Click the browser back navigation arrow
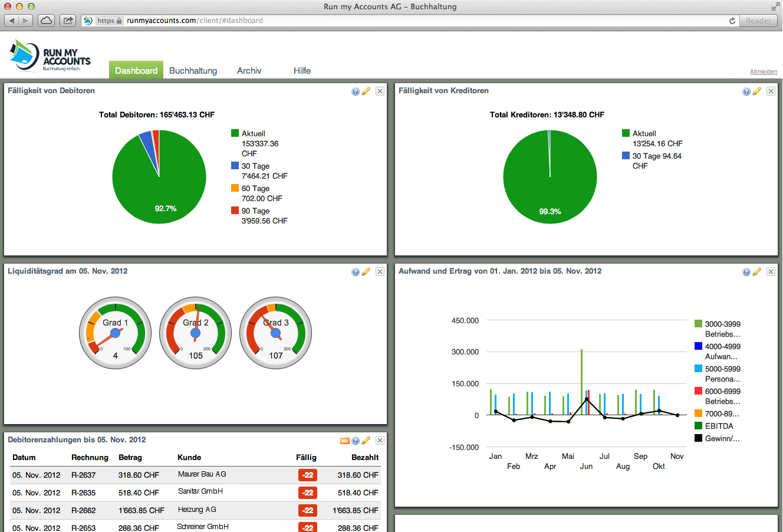 tap(11, 19)
